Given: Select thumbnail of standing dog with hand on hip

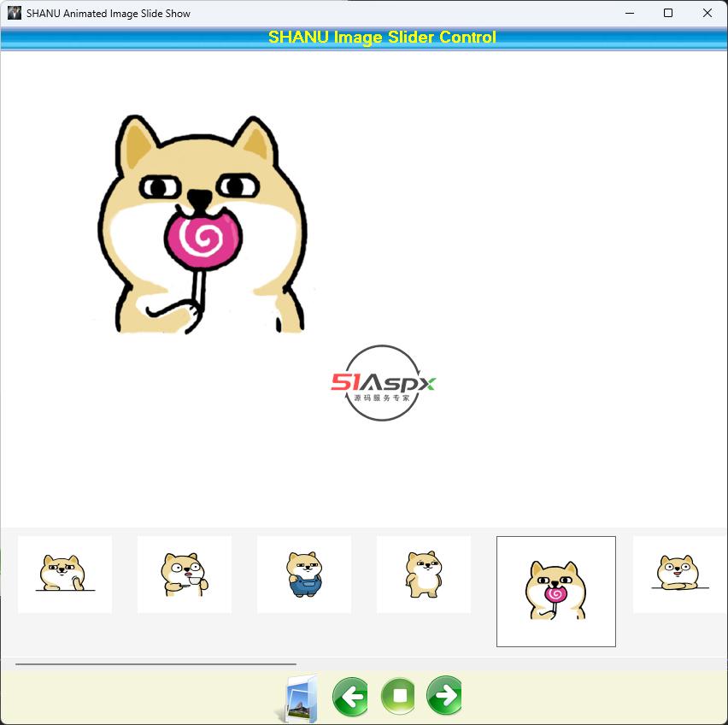Looking at the screenshot, I should [424, 575].
